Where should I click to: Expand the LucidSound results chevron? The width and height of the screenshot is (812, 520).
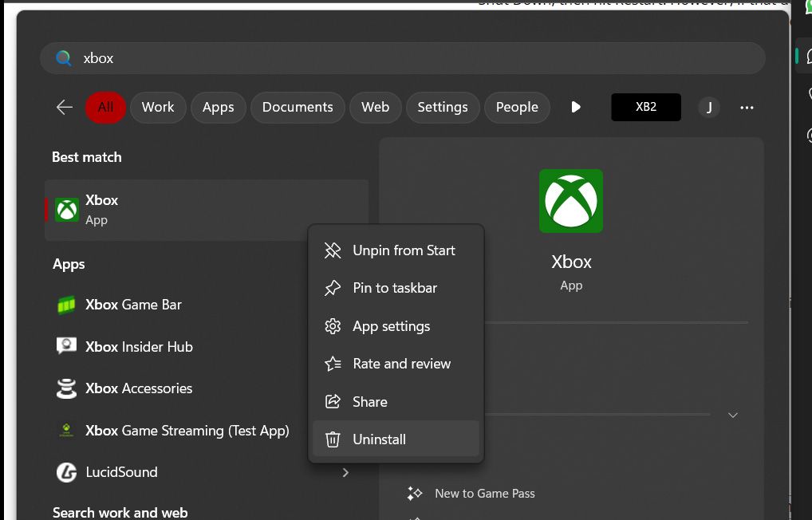[345, 472]
